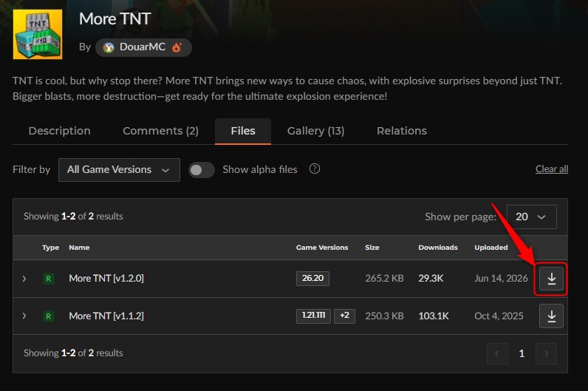The image size is (588, 391).
Task: Open the DouarMC author profile link
Action: 143,47
